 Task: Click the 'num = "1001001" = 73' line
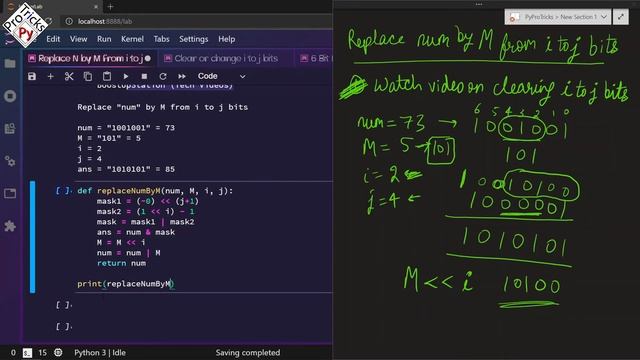[x=126, y=128]
